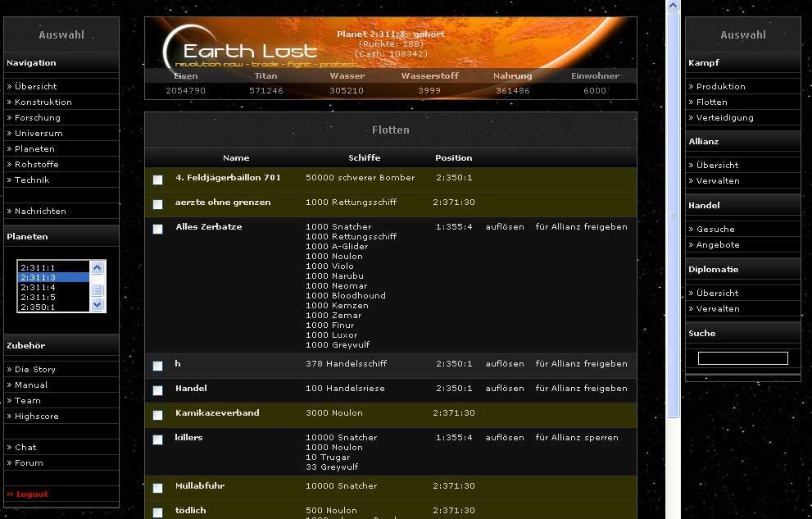Open the Team page
Image resolution: width=812 pixels, height=519 pixels.
click(x=27, y=400)
